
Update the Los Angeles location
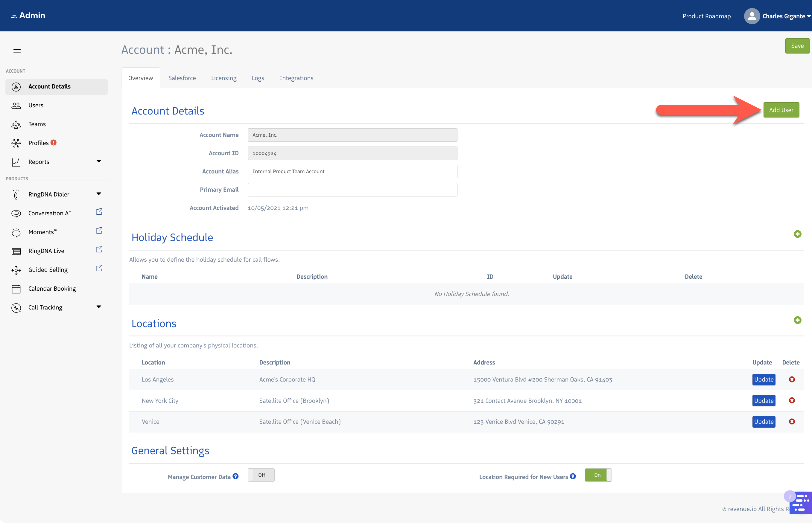pos(764,379)
